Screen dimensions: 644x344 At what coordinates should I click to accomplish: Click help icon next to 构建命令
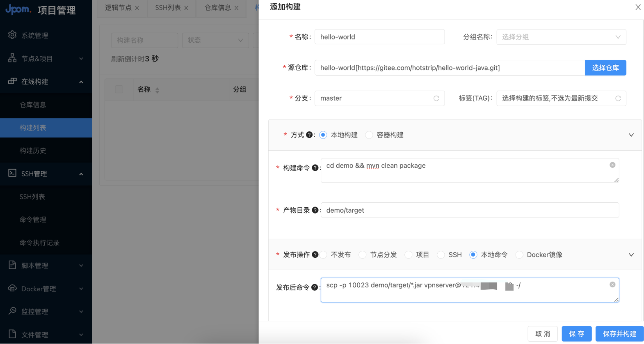315,168
